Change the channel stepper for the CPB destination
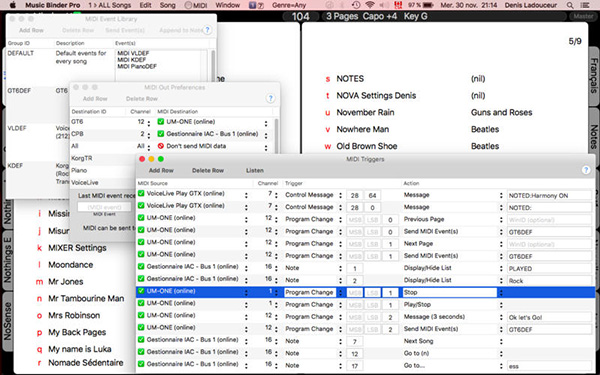The image size is (600, 375). point(148,135)
